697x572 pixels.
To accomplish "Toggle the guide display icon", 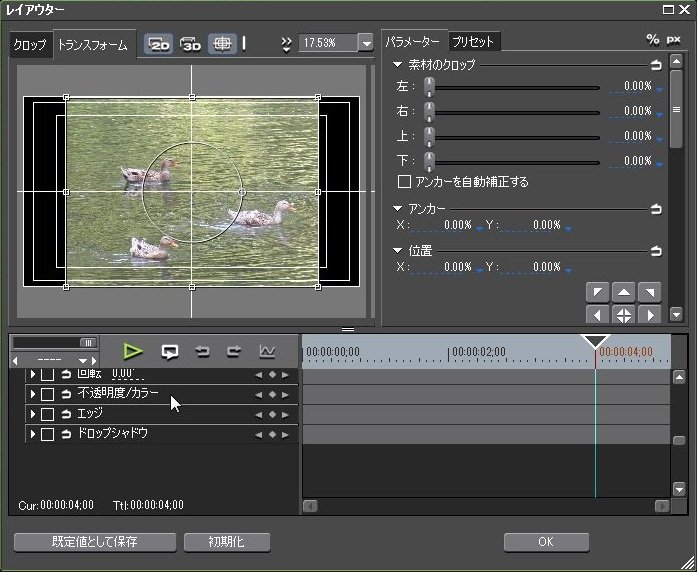I will [222, 44].
